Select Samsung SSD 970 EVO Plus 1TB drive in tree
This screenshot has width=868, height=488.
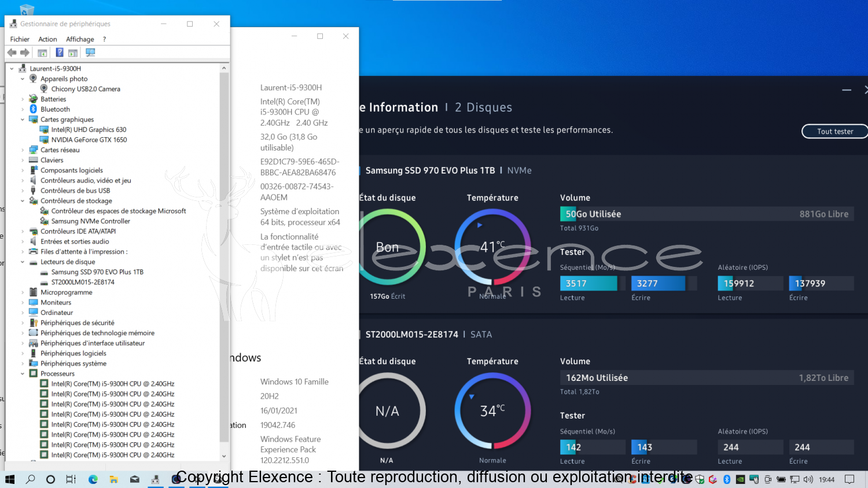(97, 272)
